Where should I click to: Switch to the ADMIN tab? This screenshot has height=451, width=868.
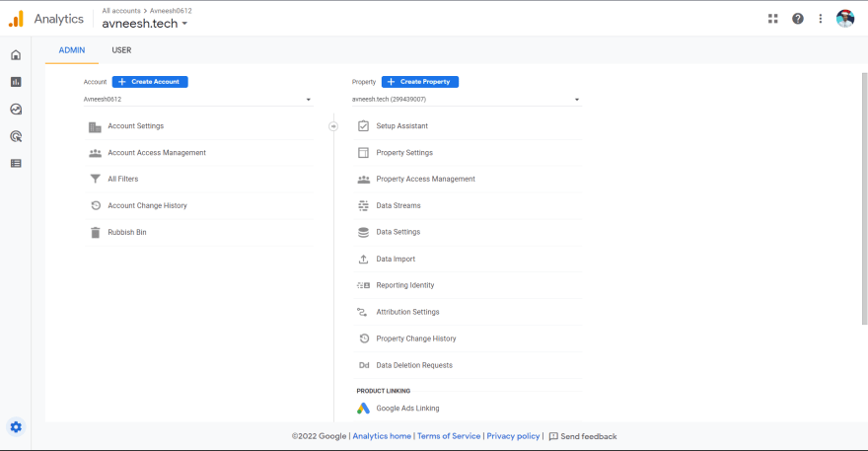point(72,50)
